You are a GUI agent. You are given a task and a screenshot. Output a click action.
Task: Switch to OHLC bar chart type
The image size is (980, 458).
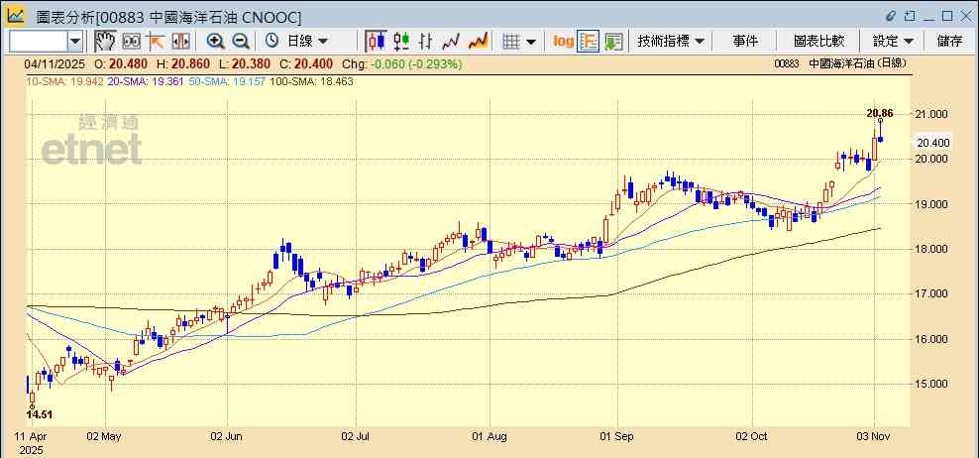coord(427,41)
